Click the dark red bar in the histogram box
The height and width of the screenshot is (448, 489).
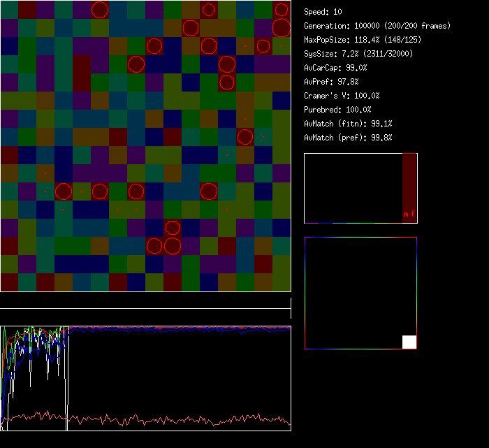(409, 182)
